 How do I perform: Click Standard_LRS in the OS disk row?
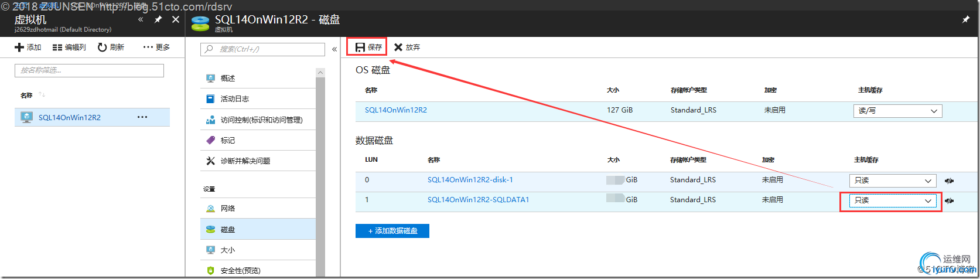click(694, 110)
